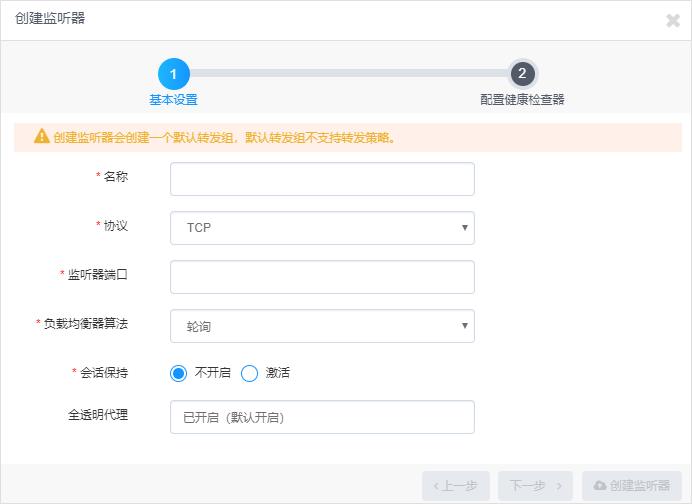Click the warning triangle icon

(42, 136)
